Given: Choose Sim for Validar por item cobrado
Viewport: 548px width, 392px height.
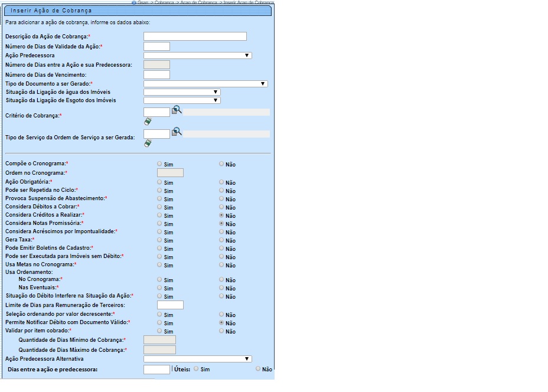Looking at the screenshot, I should click(159, 331).
